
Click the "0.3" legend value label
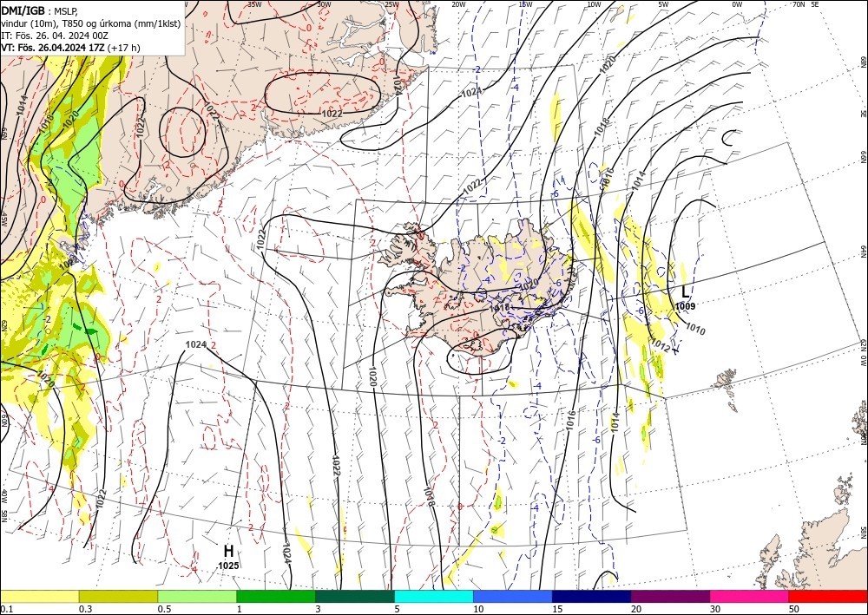85,609
